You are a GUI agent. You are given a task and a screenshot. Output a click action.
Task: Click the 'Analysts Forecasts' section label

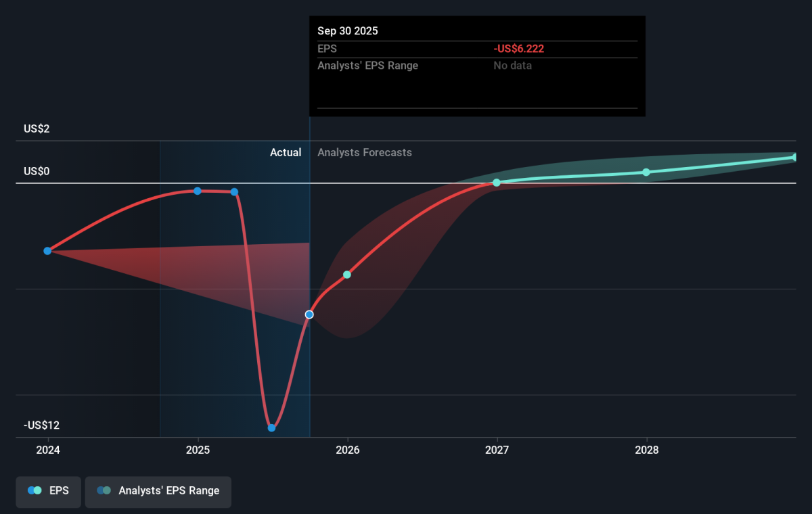coord(365,153)
